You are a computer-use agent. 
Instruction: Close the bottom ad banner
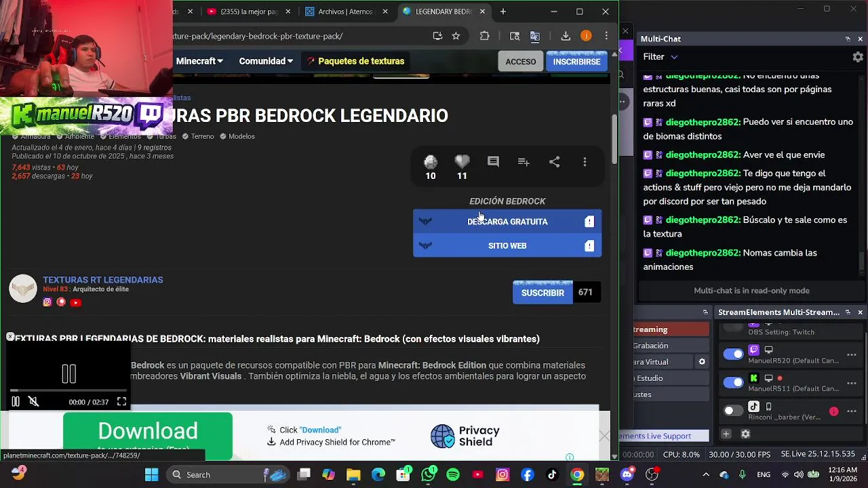(604, 436)
